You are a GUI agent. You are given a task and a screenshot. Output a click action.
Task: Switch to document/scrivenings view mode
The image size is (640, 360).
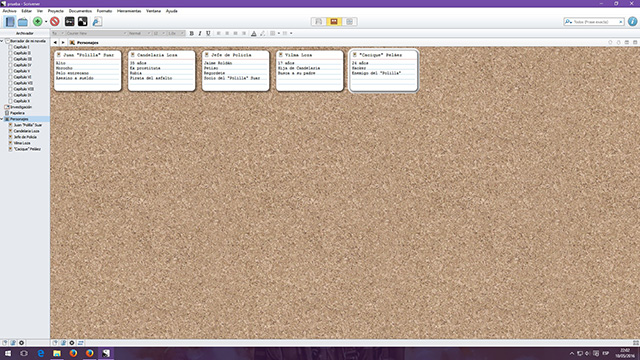[319, 22]
